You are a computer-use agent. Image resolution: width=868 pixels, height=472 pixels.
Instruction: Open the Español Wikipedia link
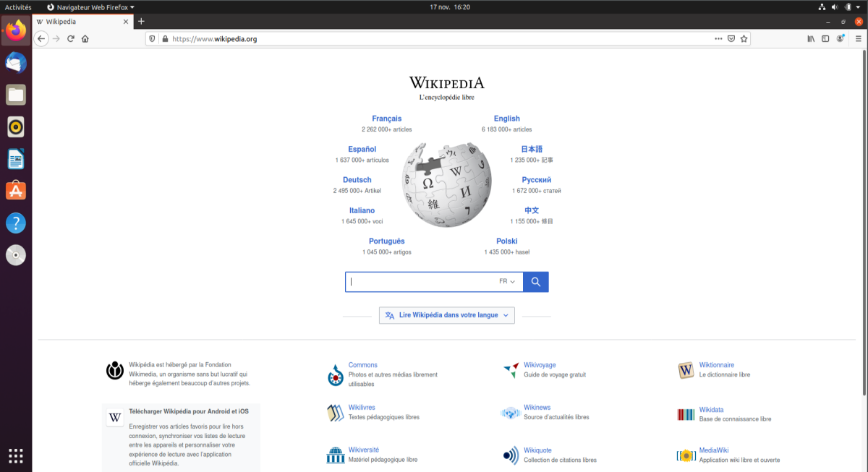tap(362, 149)
